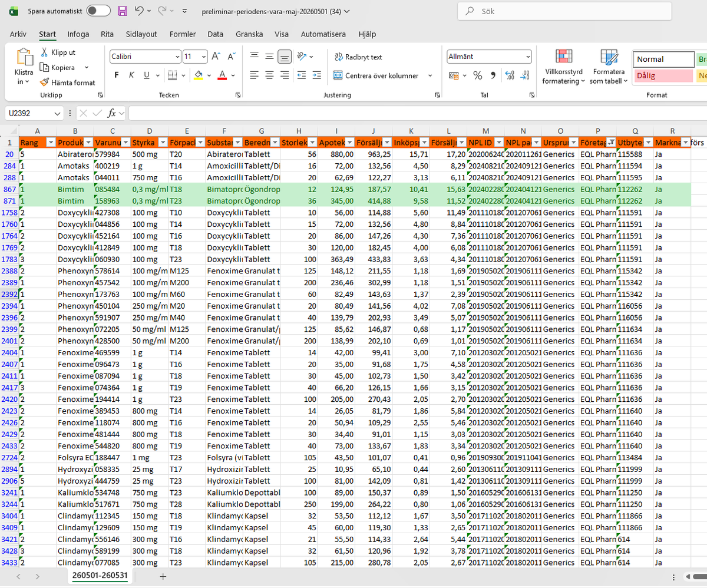Activate Hämta format painter
This screenshot has width=707, height=588.
point(68,83)
